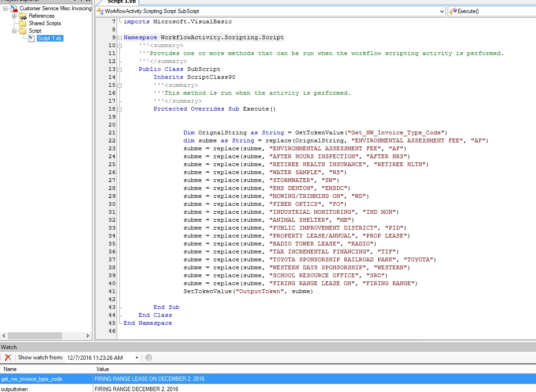The height and width of the screenshot is (392, 536).
Task: Click the class icon beside WorkflowActivity.Scripting.Script.SubScript
Action: pos(100,11)
